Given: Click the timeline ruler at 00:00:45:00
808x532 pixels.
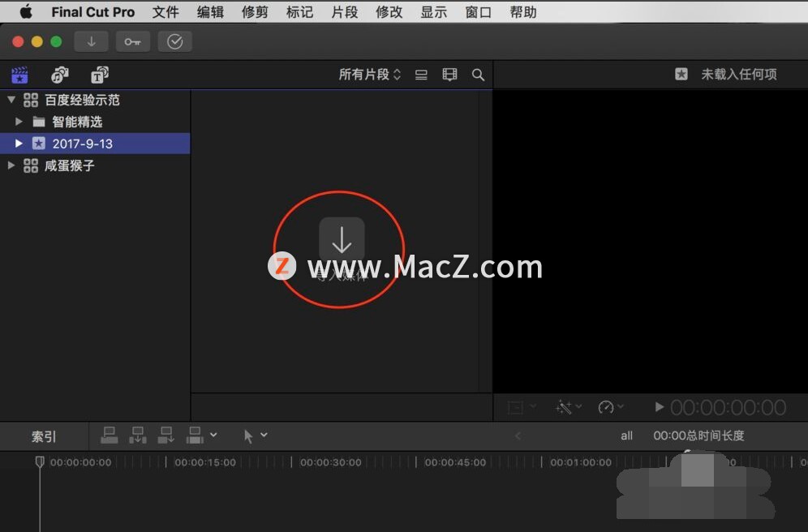Looking at the screenshot, I should coord(455,462).
